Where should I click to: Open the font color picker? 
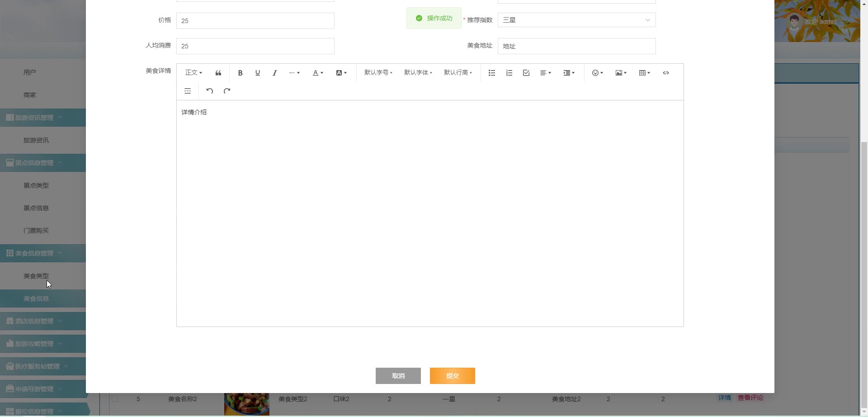[x=318, y=73]
